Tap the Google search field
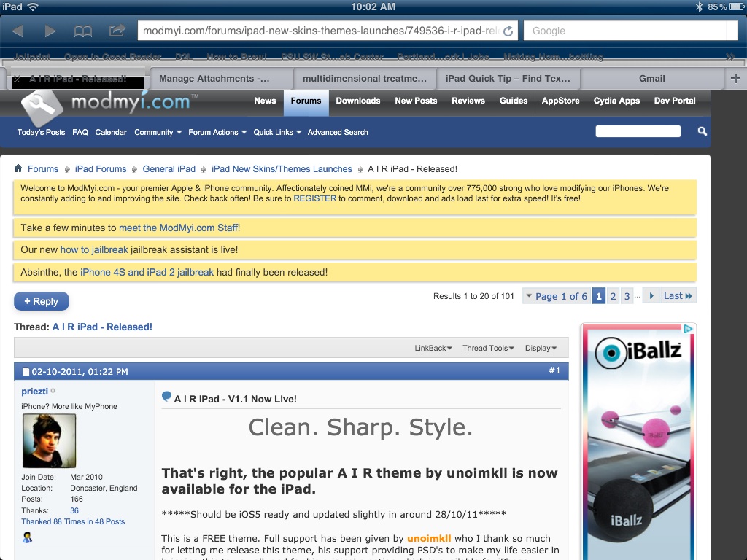This screenshot has height=560, width=747. [631, 31]
